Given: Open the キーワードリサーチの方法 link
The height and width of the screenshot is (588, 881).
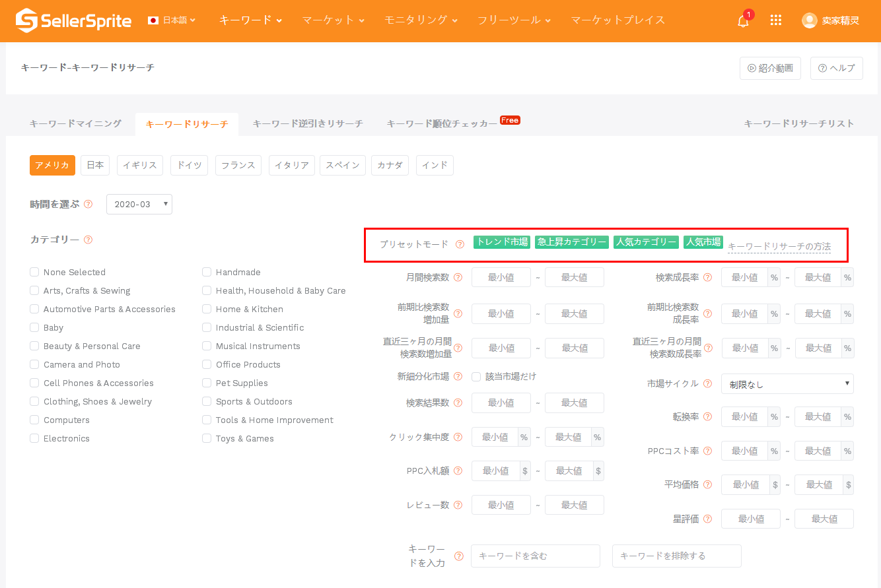Looking at the screenshot, I should tap(779, 247).
